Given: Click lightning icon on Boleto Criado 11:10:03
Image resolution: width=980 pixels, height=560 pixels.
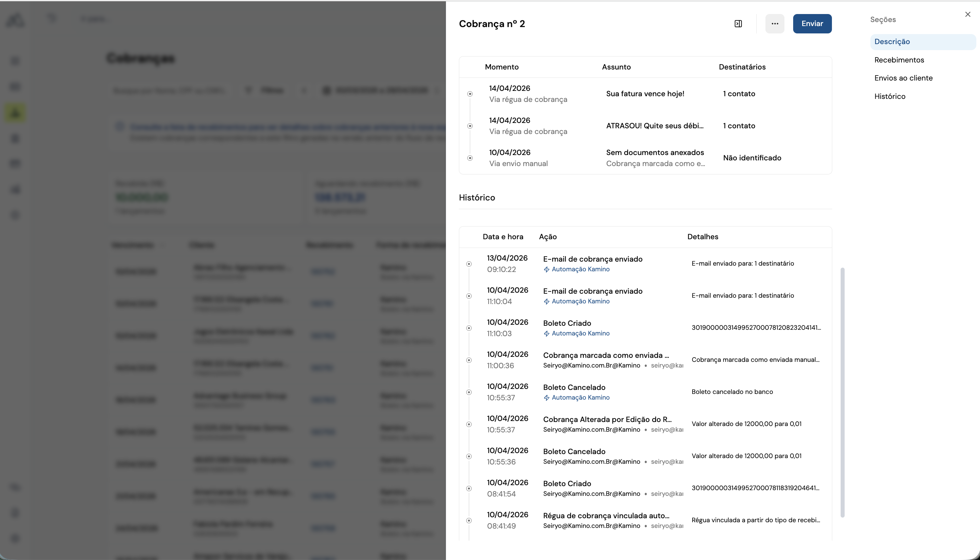Looking at the screenshot, I should (546, 333).
